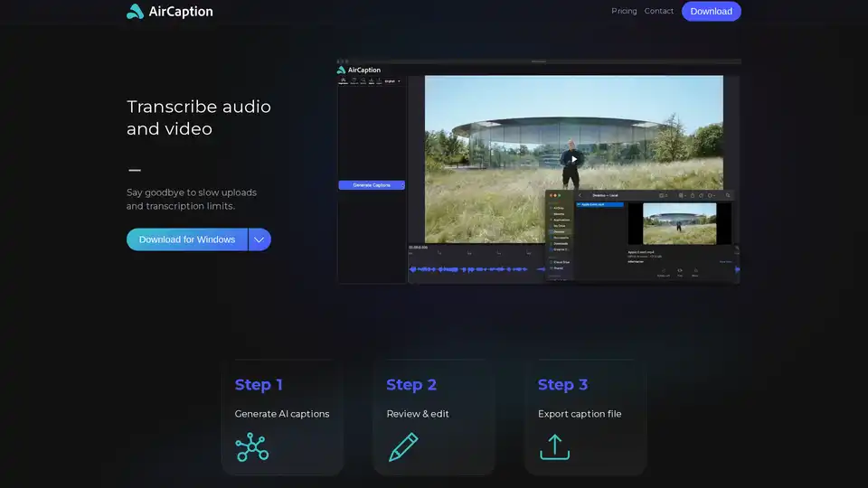This screenshot has width=868, height=488.
Task: Click the Step 3 export upload icon
Action: [x=554, y=447]
